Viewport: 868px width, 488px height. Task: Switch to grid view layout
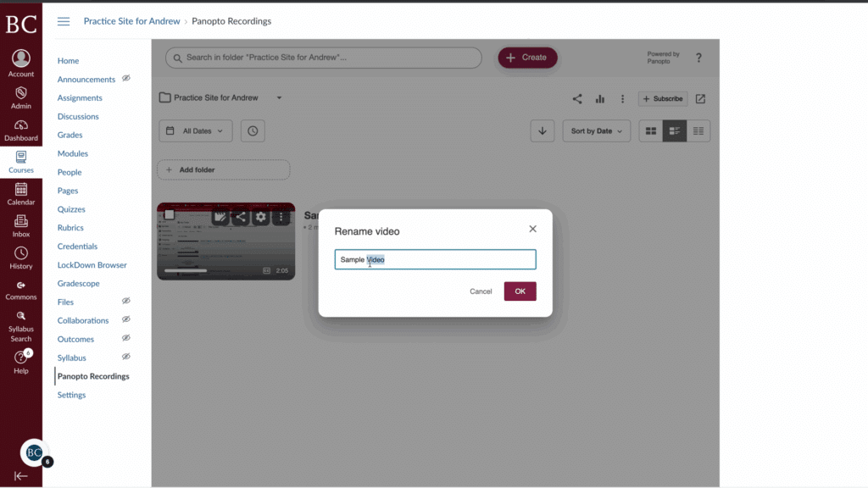coord(651,130)
